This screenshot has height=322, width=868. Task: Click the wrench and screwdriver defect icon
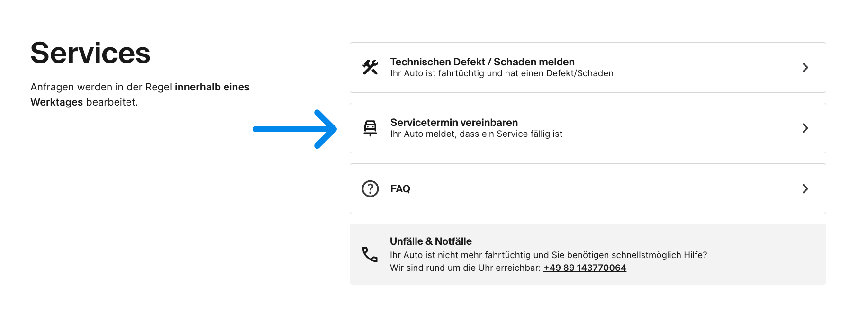(370, 67)
